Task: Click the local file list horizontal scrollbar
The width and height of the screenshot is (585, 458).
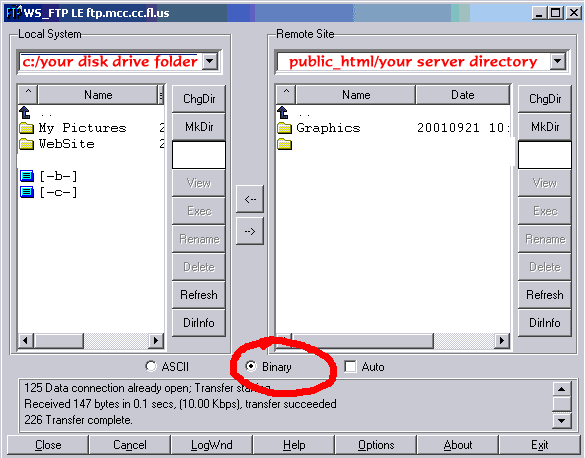Action: click(91, 341)
